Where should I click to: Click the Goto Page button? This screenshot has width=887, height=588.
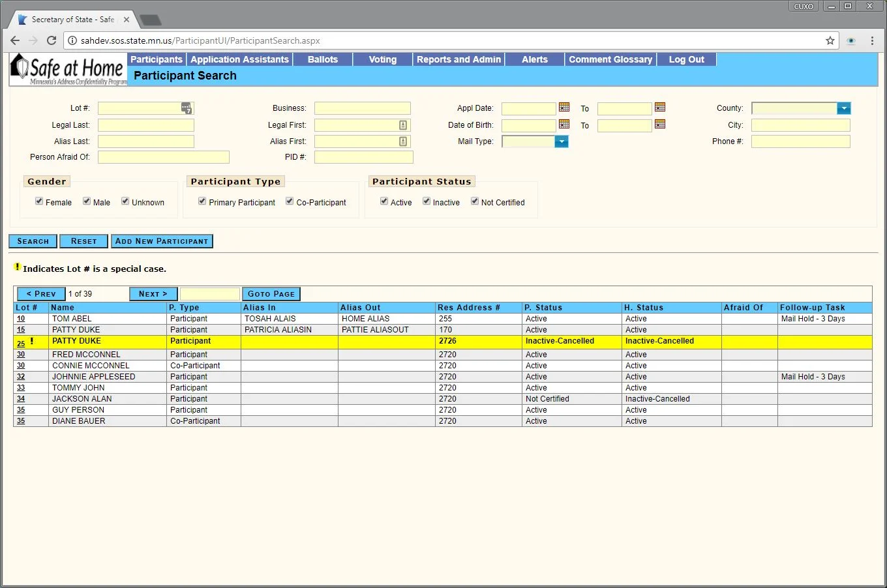(271, 294)
